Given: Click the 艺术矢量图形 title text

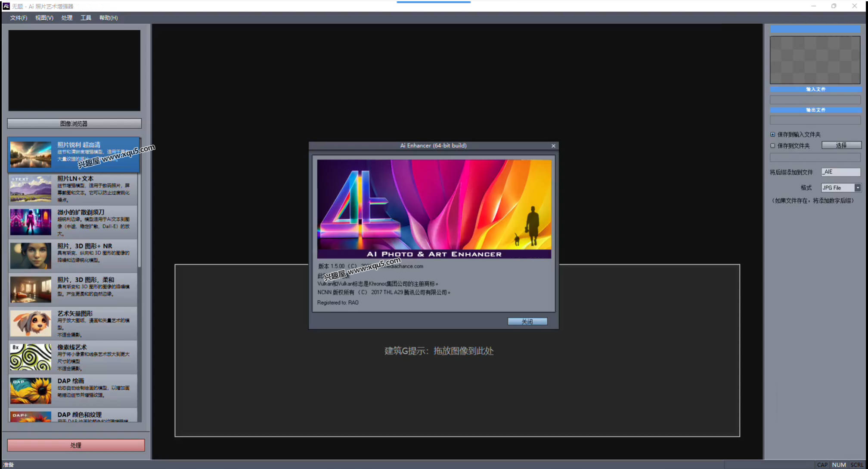Looking at the screenshot, I should coord(75,313).
